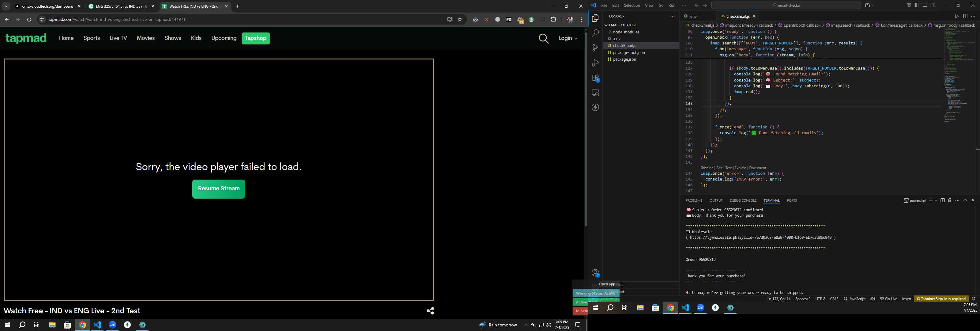Switch to ENG 325/5 vs IND Chrome tab
The image size is (980, 331).
tap(121, 6)
